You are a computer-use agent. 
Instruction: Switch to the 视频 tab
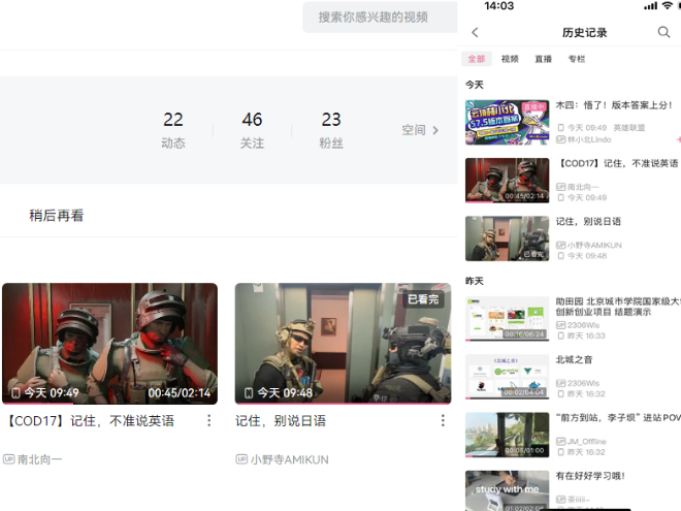click(510, 59)
